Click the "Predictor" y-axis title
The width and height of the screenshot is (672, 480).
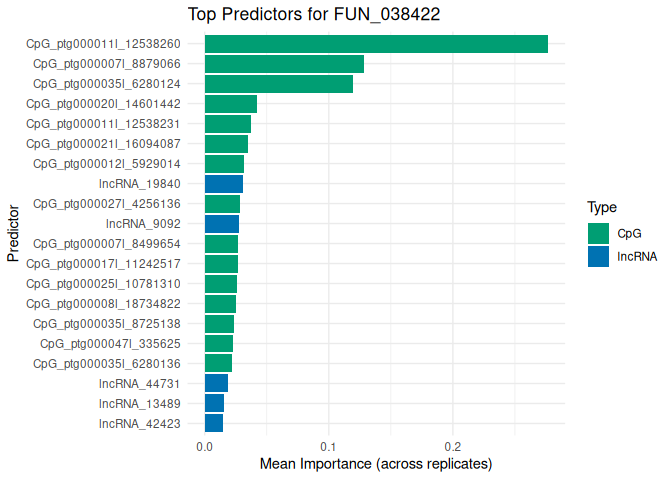pyautogui.click(x=13, y=233)
